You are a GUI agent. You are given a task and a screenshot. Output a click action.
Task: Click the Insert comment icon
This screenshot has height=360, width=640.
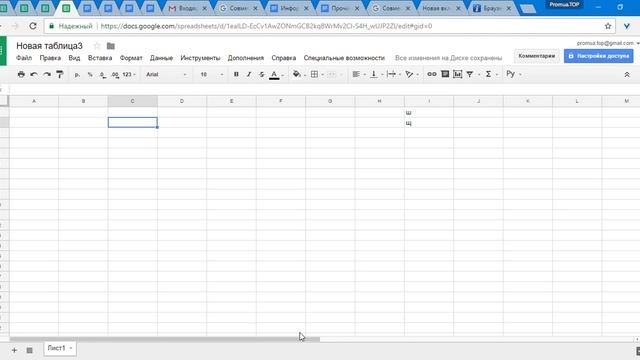point(445,74)
